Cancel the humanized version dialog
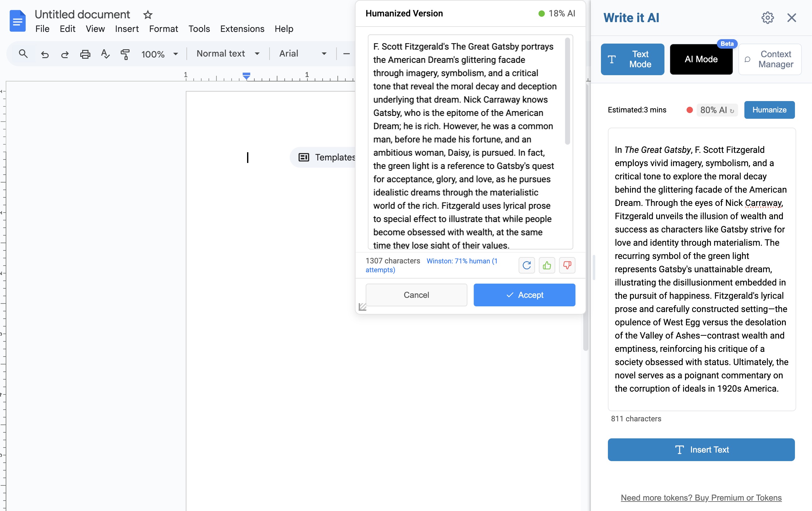812x511 pixels. (x=416, y=295)
